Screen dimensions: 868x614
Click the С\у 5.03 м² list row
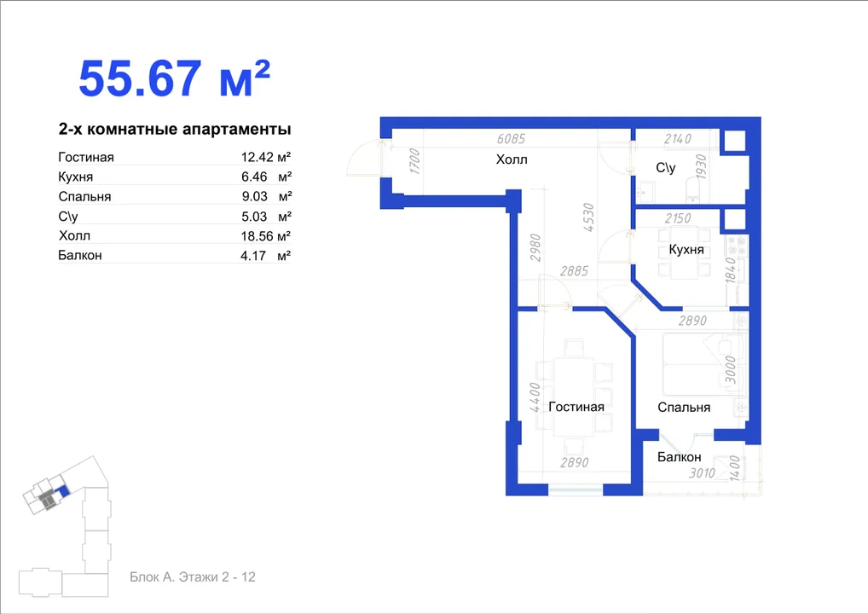[x=175, y=217]
